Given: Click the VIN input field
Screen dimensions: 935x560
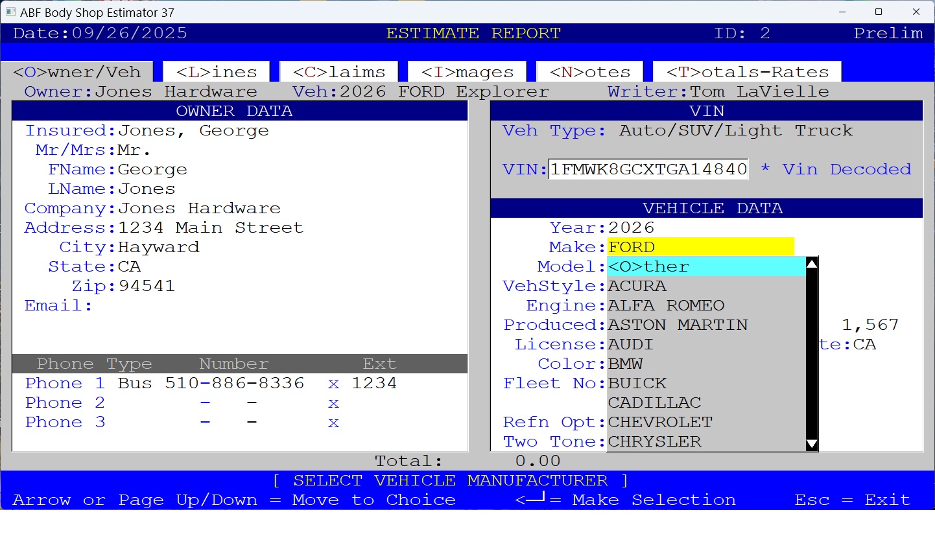Looking at the screenshot, I should (648, 169).
